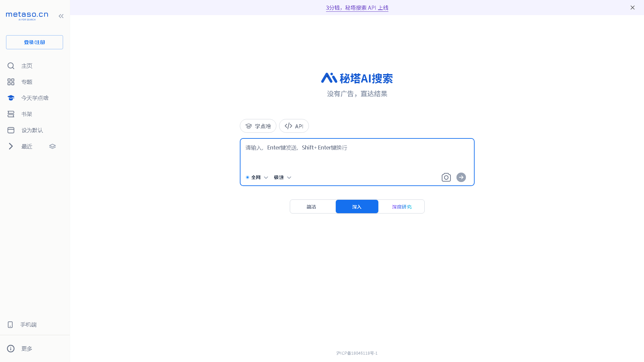Close the top announcement banner

point(632,7)
